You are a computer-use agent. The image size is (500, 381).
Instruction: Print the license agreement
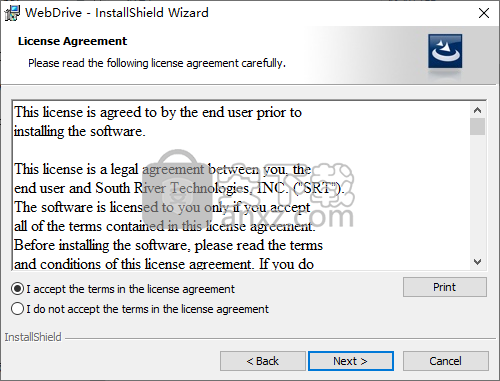tap(445, 287)
